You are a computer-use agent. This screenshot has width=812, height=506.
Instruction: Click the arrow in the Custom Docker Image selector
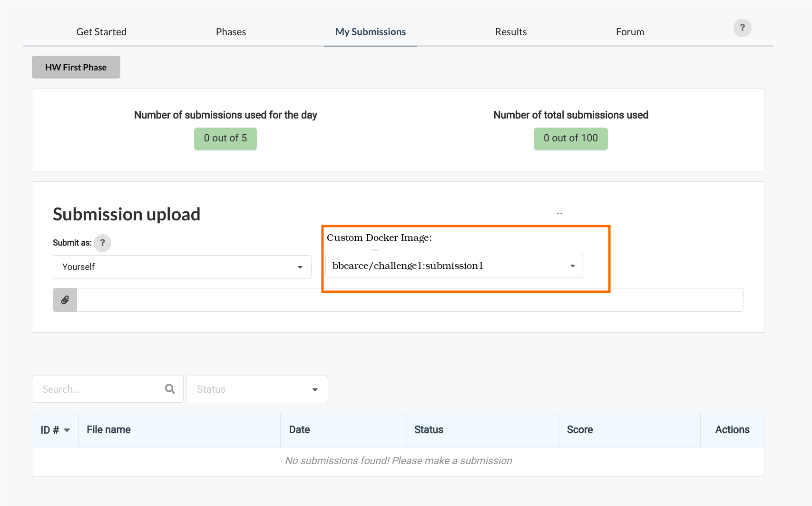pyautogui.click(x=572, y=266)
